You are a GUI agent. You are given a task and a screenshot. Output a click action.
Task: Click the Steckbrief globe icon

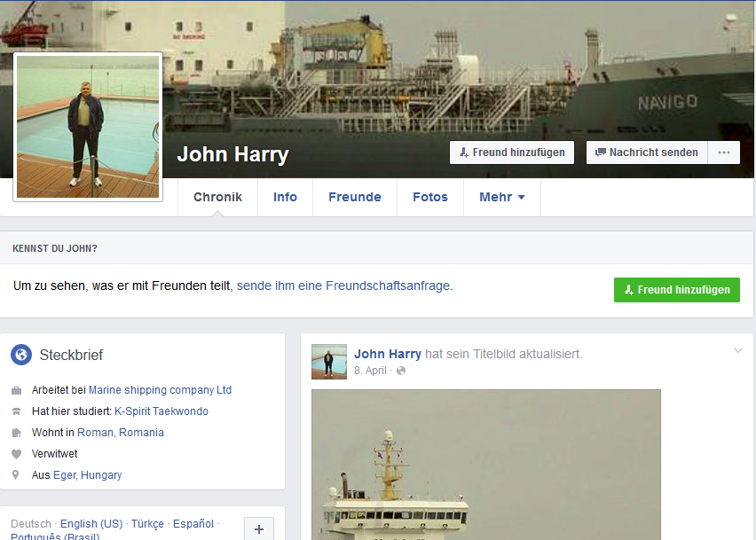pyautogui.click(x=21, y=355)
